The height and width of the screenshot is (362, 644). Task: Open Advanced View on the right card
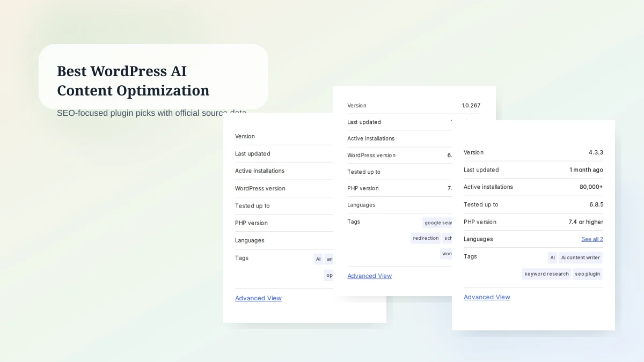pos(487,297)
